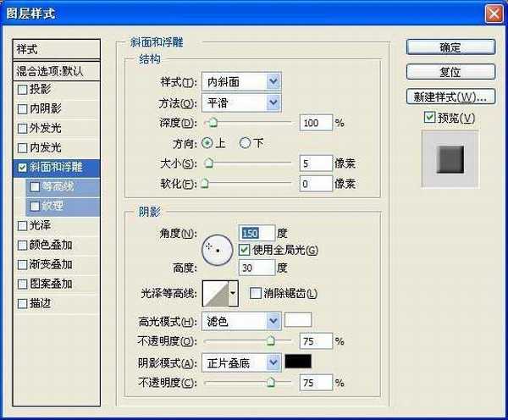Screen dimensions: 508x420
Task: Click the gloss contour (光泽等高线) thumbnail
Action: (x=215, y=293)
